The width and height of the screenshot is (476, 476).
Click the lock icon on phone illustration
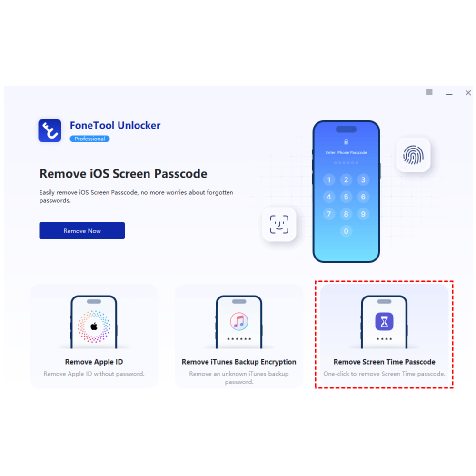click(346, 142)
